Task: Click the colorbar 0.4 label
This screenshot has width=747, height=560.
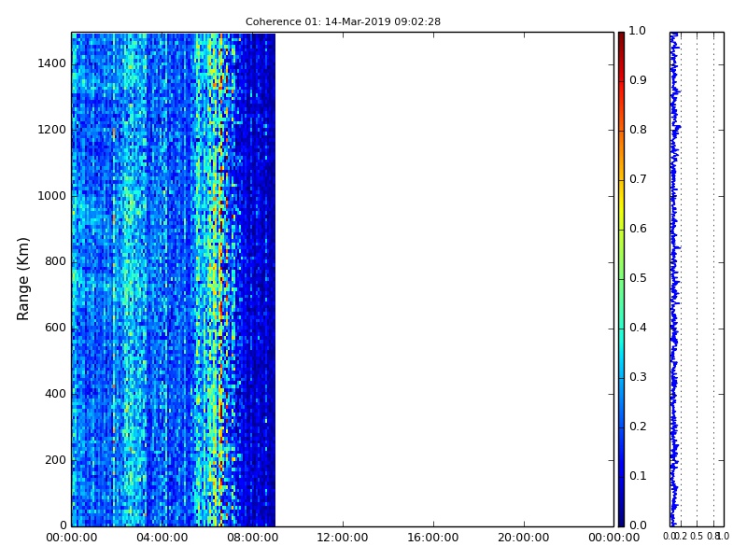Action: pos(638,328)
